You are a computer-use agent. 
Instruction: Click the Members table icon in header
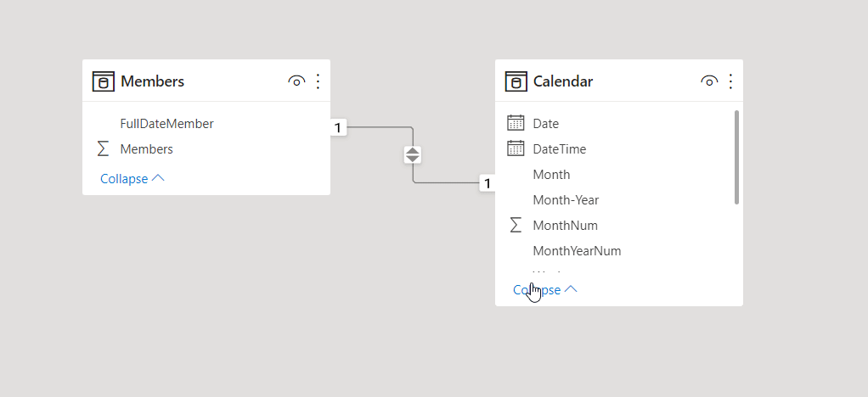click(x=103, y=81)
